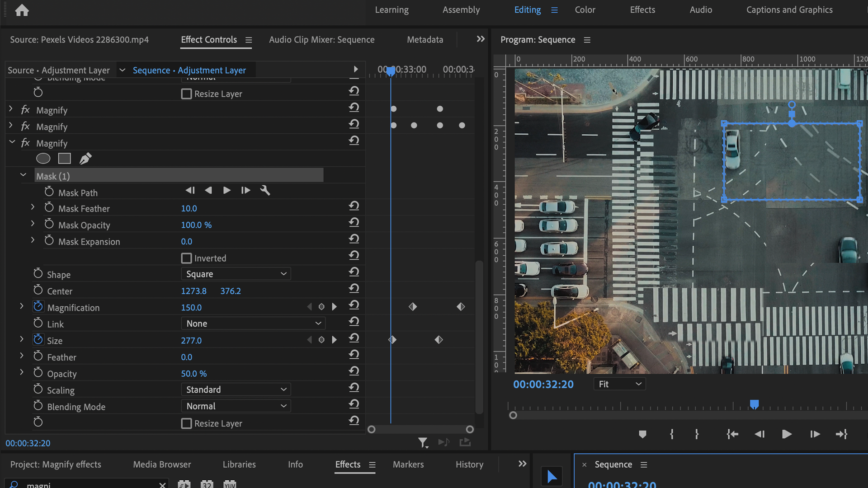Switch to the Metadata tab
Screen dimensions: 868x488
click(425, 39)
